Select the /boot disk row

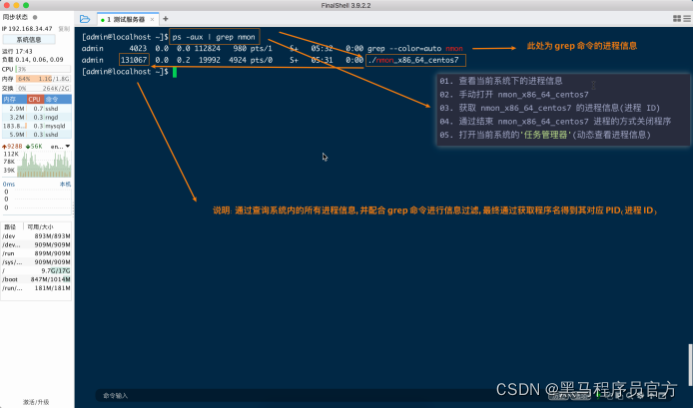[36, 279]
